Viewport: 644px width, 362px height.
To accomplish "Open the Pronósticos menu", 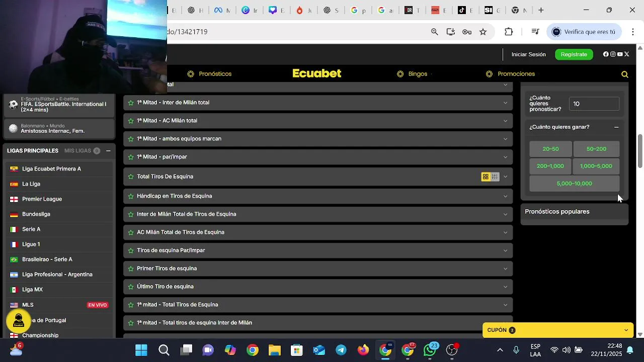I will pos(209,74).
